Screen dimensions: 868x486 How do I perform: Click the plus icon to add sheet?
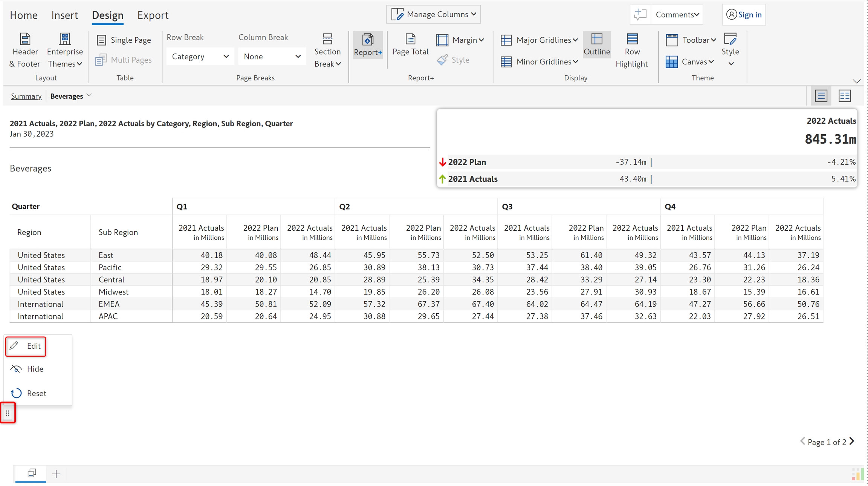[x=56, y=474]
